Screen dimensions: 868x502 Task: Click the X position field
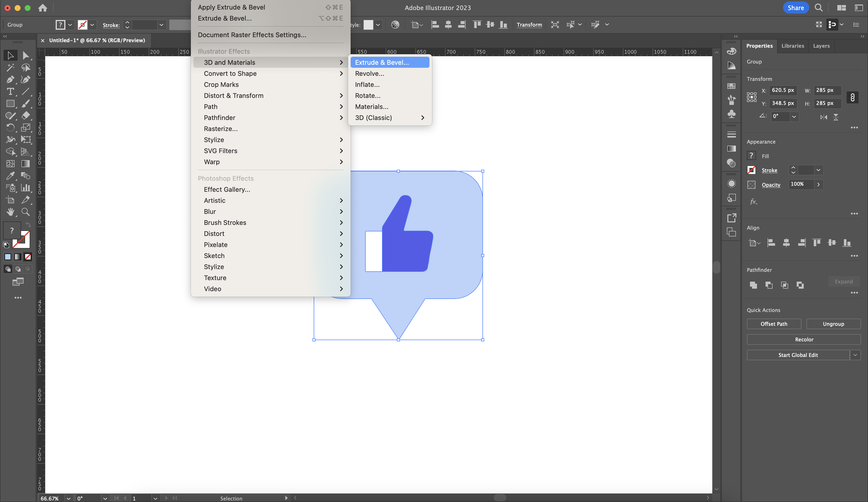[x=783, y=90]
